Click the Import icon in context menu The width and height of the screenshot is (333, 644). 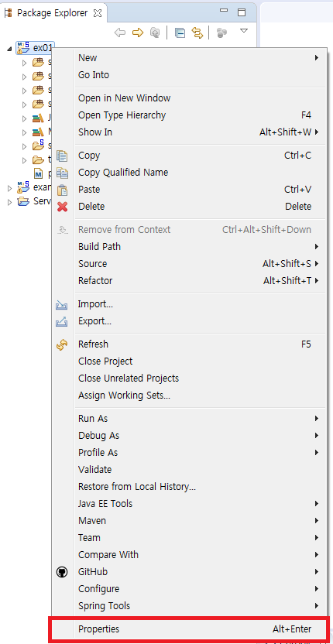coord(62,305)
